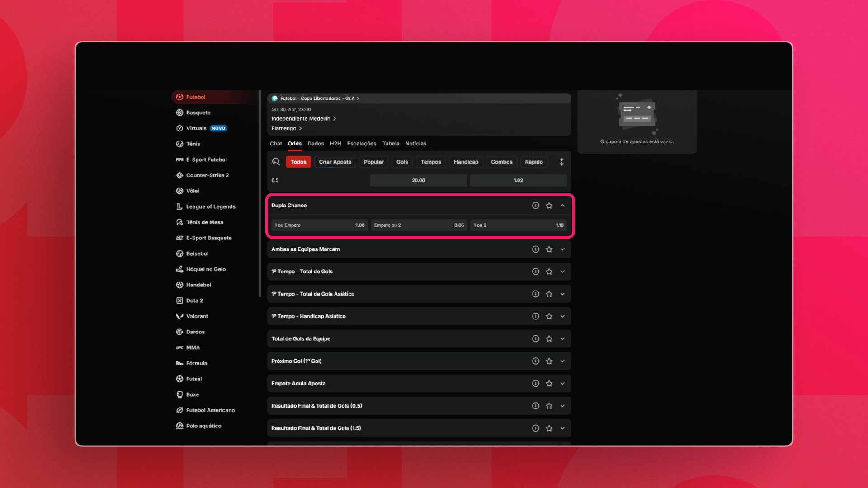Star 1º Tempo - Handicap Asiático market
The image size is (868, 488).
pos(549,316)
